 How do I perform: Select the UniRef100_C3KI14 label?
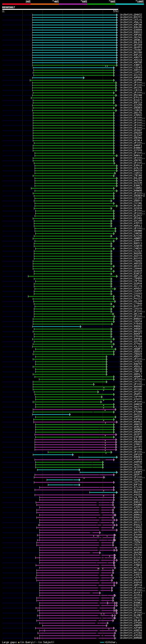click(x=131, y=90)
